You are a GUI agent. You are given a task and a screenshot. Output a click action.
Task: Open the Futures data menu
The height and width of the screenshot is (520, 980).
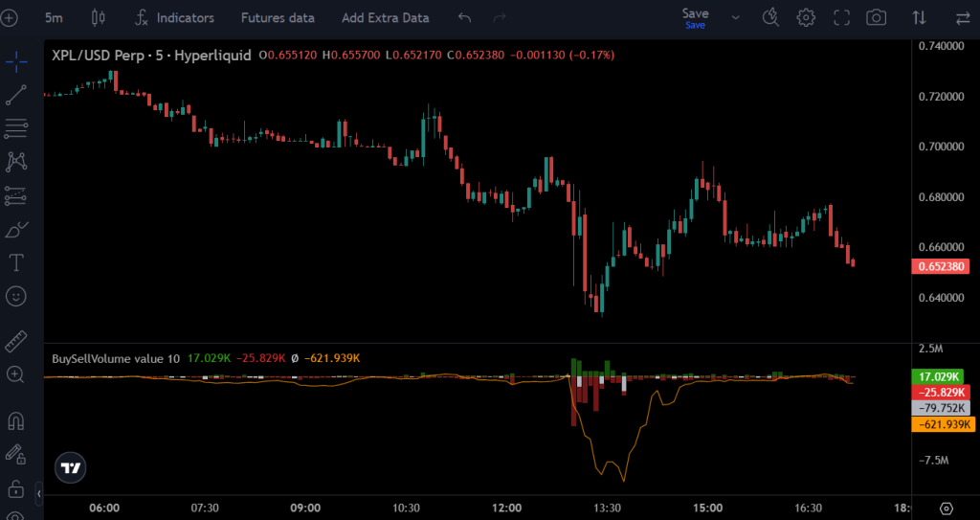coord(278,17)
